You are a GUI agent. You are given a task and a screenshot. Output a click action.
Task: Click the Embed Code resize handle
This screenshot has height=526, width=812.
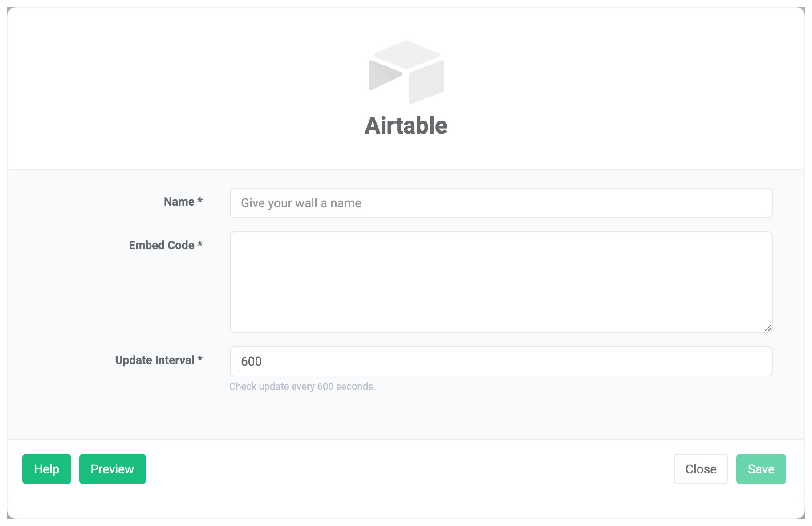[x=768, y=328]
